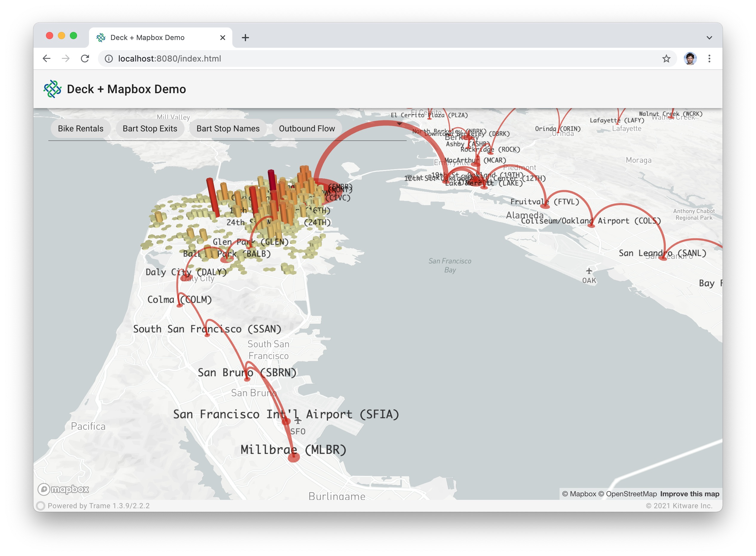Reload the page with refresh icon
The image size is (756, 556).
[85, 59]
